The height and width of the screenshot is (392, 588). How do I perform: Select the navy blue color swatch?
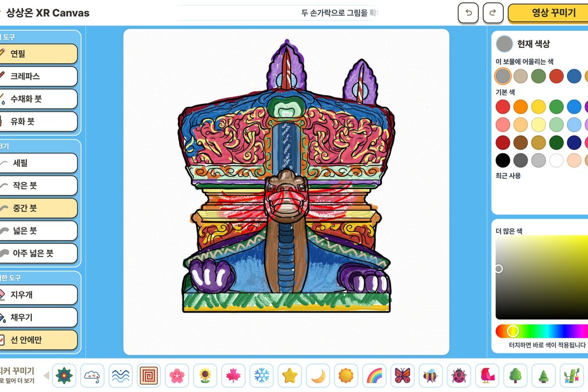click(x=574, y=143)
